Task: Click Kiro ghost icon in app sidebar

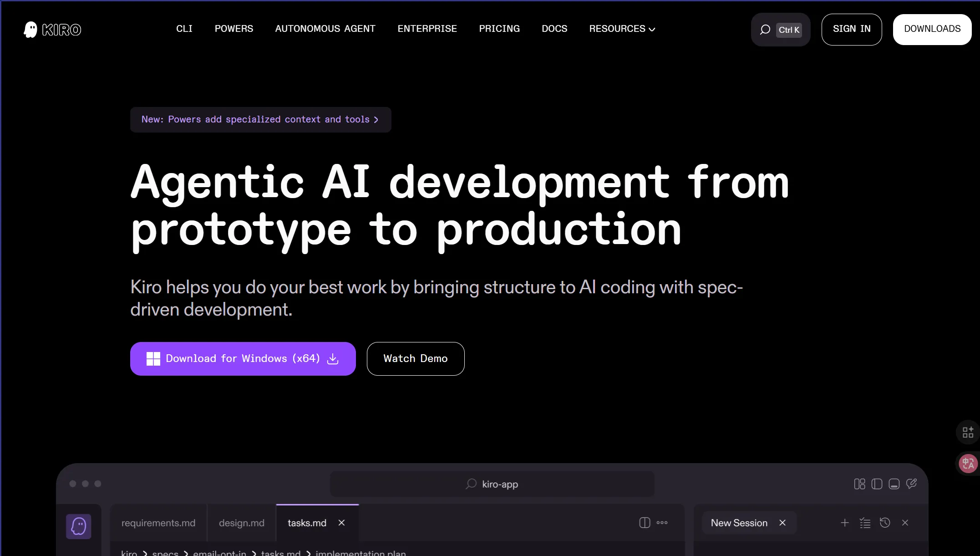Action: click(x=79, y=526)
